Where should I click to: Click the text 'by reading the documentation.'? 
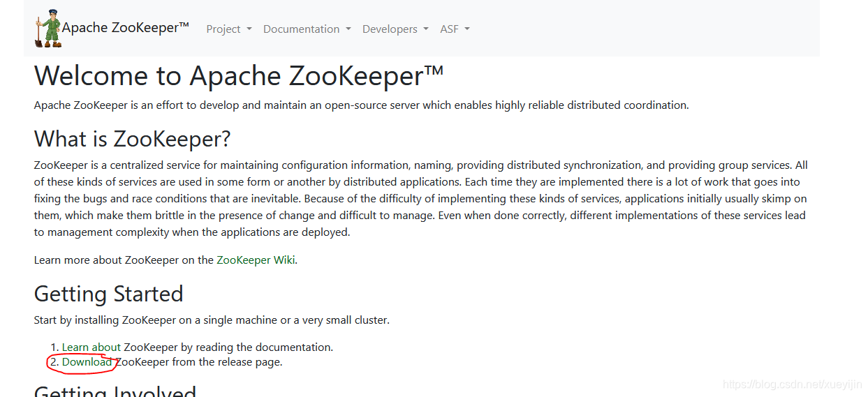click(257, 347)
